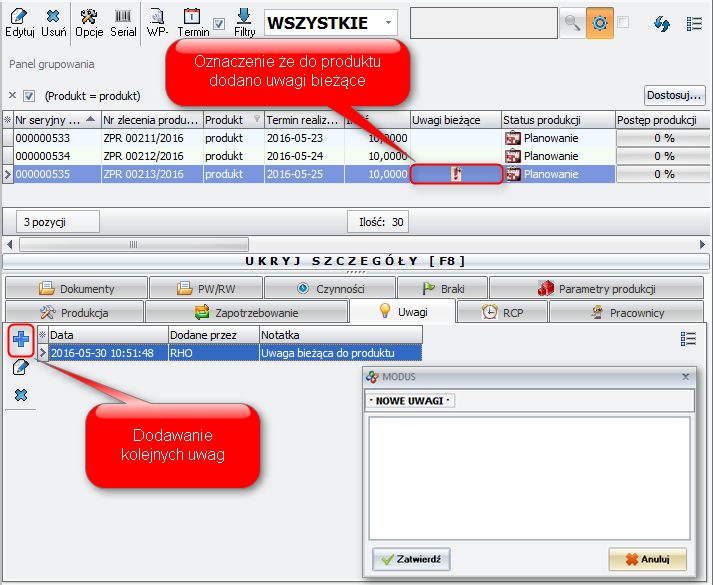713x585 pixels.
Task: Open the Parametry produkcji tab
Action: pyautogui.click(x=596, y=289)
